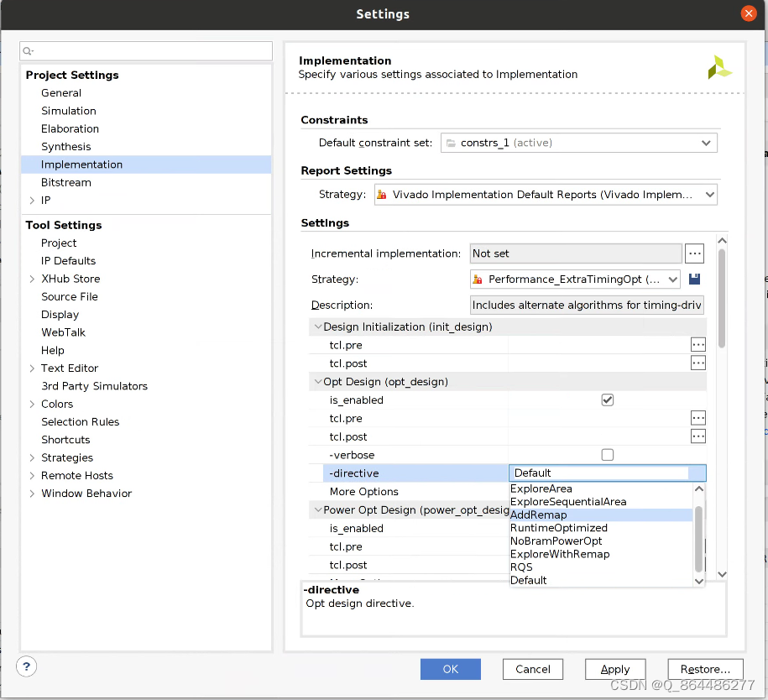Click the Apply button
The width and height of the screenshot is (768, 700).
[615, 669]
